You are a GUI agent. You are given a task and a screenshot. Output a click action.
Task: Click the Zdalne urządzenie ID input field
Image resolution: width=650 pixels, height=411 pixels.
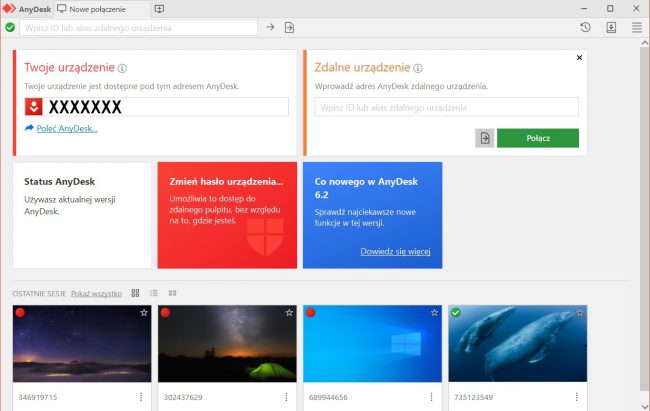click(x=446, y=107)
